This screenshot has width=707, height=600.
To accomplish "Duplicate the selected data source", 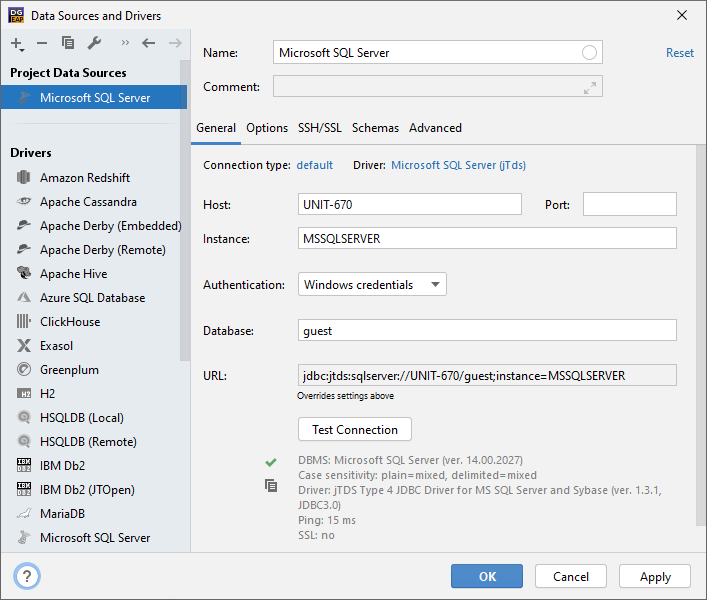I will [68, 43].
